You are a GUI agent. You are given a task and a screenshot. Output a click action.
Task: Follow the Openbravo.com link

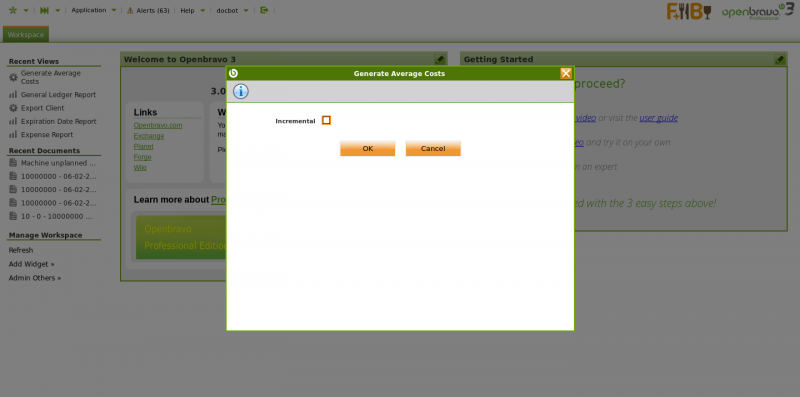[x=158, y=126]
